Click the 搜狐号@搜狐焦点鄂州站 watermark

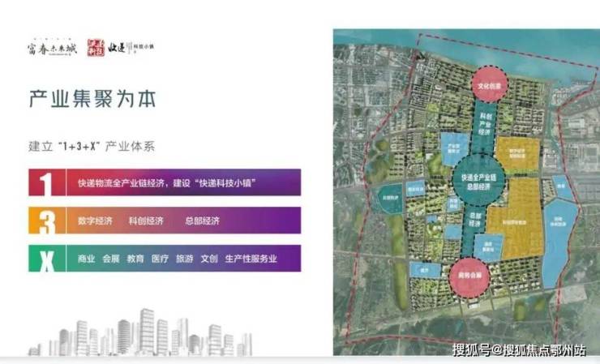(x=518, y=350)
